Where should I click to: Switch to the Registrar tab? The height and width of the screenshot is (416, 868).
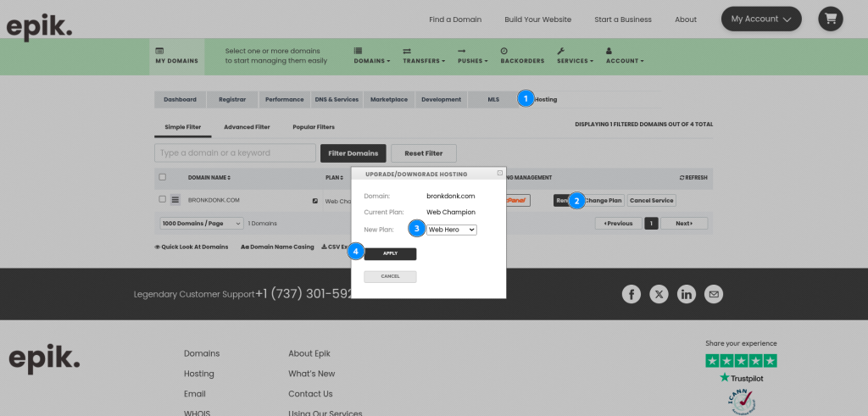pos(232,100)
